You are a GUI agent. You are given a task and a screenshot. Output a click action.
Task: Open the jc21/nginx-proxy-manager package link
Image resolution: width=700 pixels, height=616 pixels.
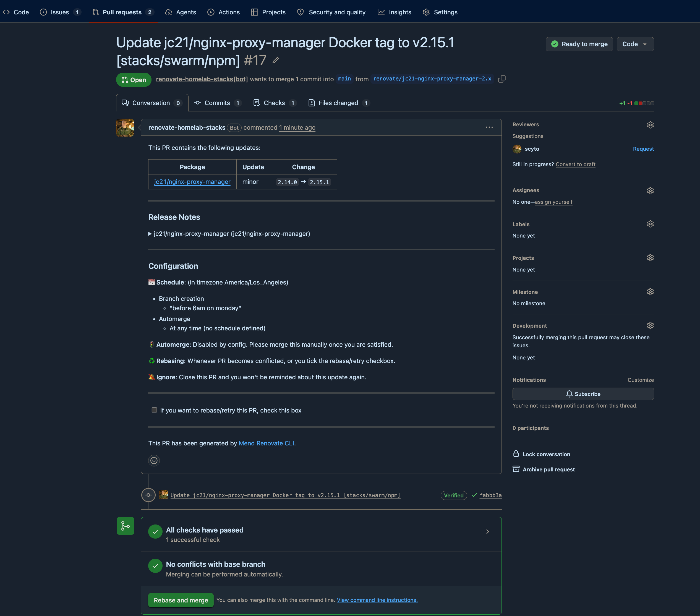pyautogui.click(x=192, y=182)
